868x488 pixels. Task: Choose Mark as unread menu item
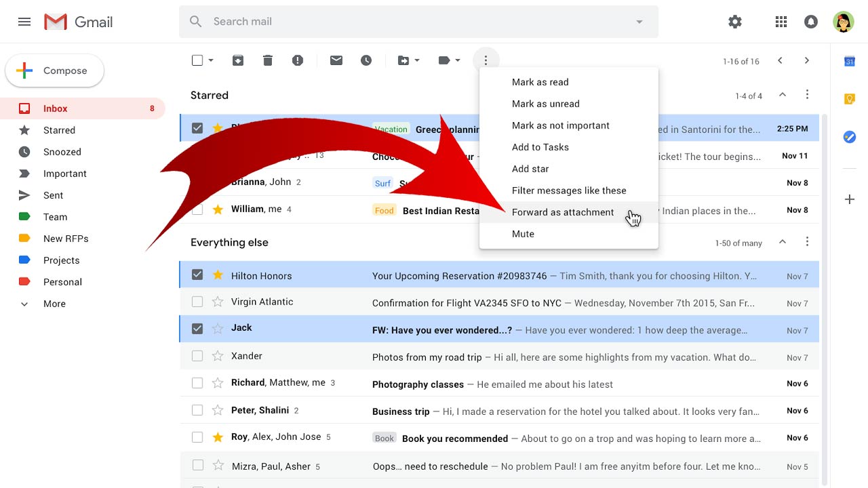click(x=568, y=104)
